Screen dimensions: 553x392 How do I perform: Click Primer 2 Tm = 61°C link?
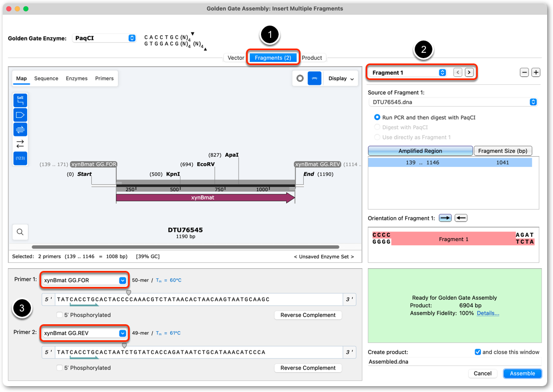coord(168,333)
